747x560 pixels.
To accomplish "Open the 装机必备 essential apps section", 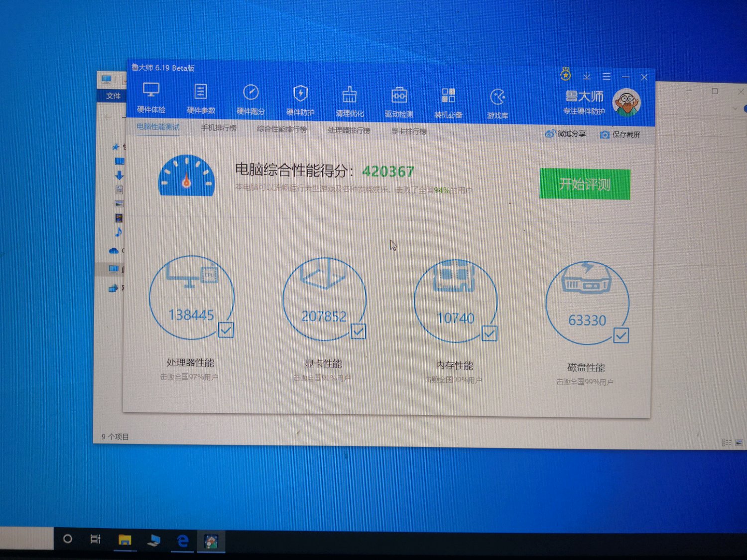I will (448, 103).
